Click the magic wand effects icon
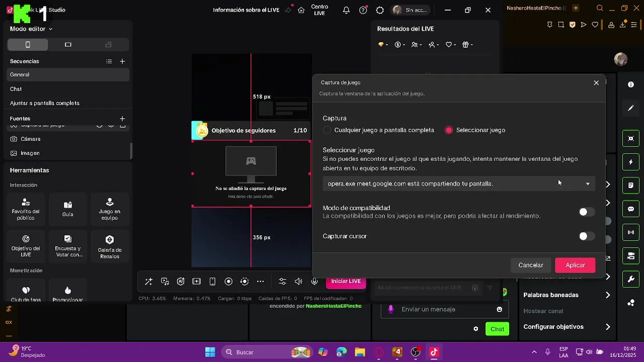The width and height of the screenshot is (644, 362). 148,282
